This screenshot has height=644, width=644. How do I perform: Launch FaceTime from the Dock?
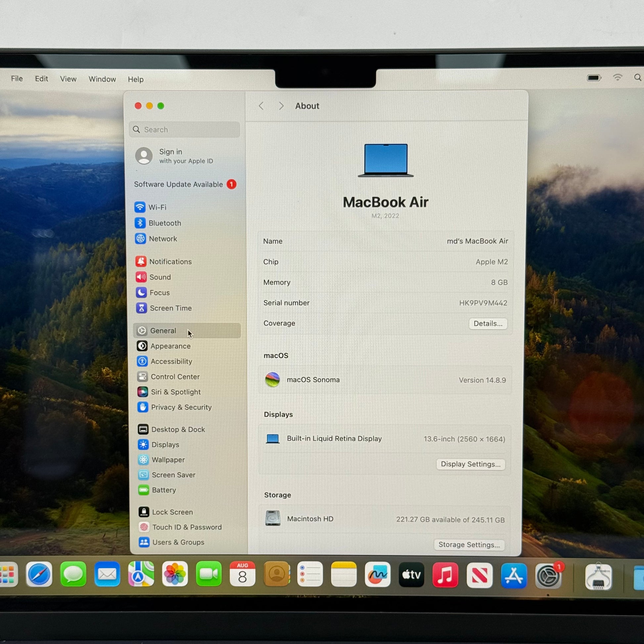coord(209,574)
